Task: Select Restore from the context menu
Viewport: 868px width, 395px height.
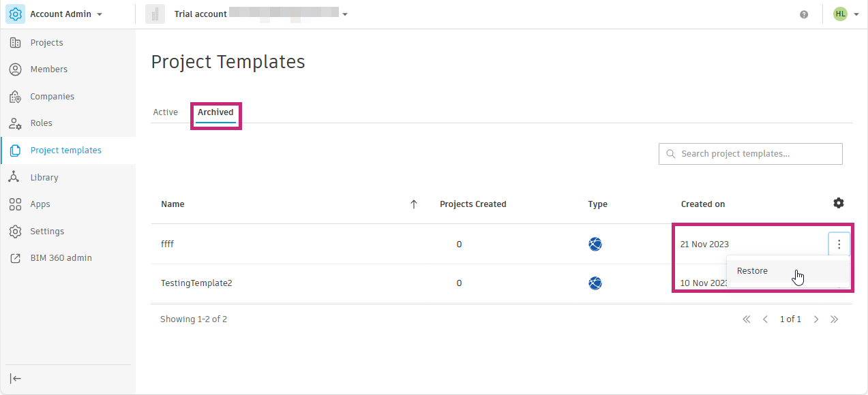Action: tap(753, 271)
